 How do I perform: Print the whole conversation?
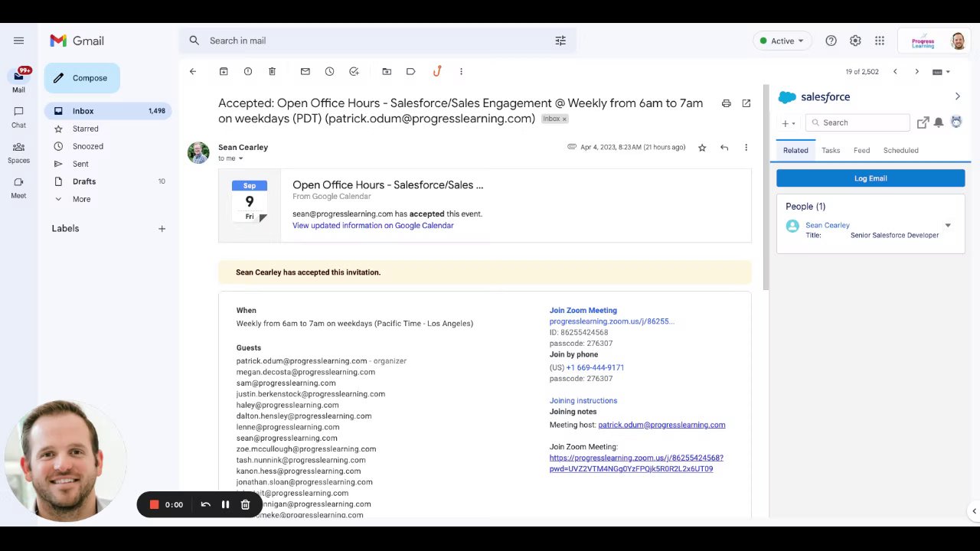(x=726, y=103)
